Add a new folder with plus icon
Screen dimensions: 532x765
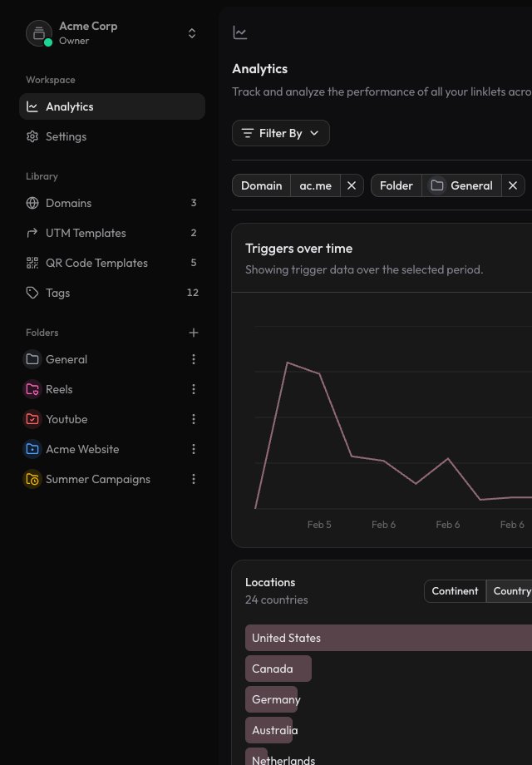(x=194, y=333)
